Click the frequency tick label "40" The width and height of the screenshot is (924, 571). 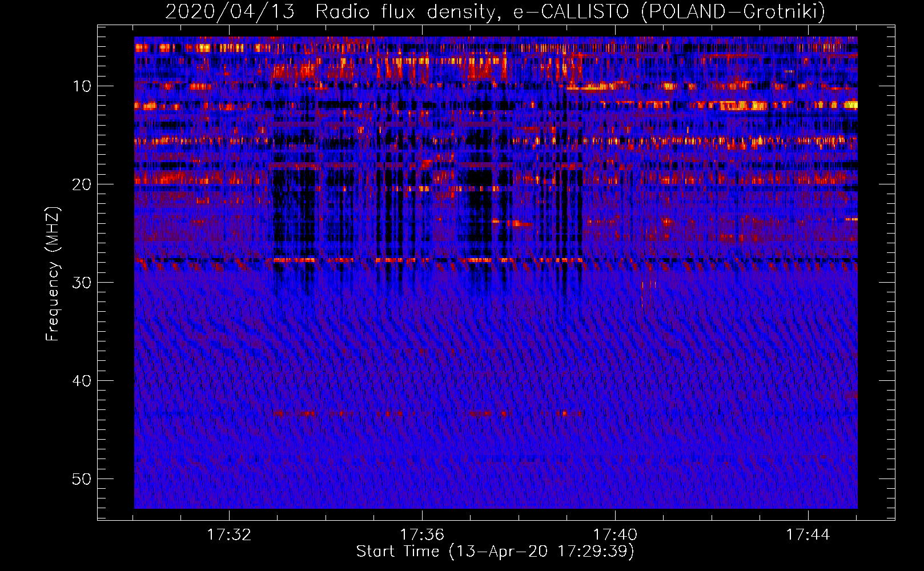click(82, 381)
